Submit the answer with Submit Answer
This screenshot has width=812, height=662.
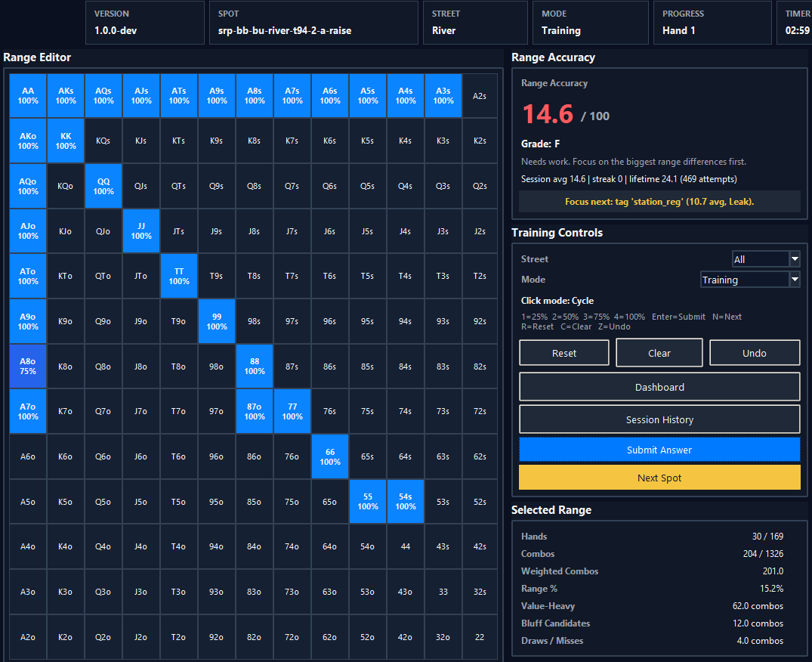coord(659,450)
